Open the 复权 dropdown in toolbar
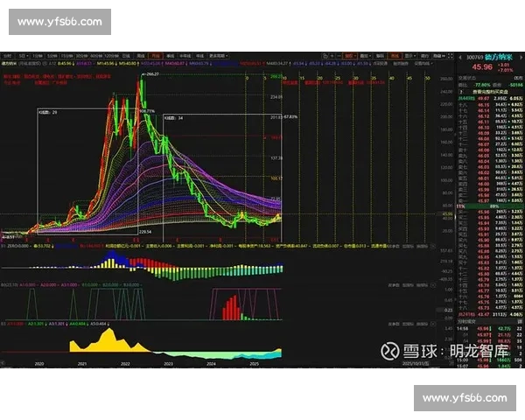Image resolution: width=525 pixels, height=420 pixels. [x=350, y=56]
